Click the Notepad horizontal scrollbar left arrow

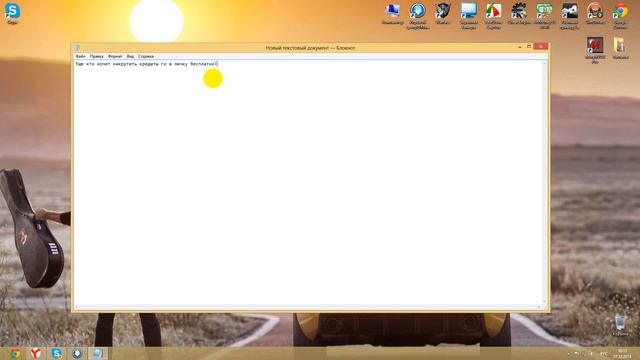(x=76, y=307)
